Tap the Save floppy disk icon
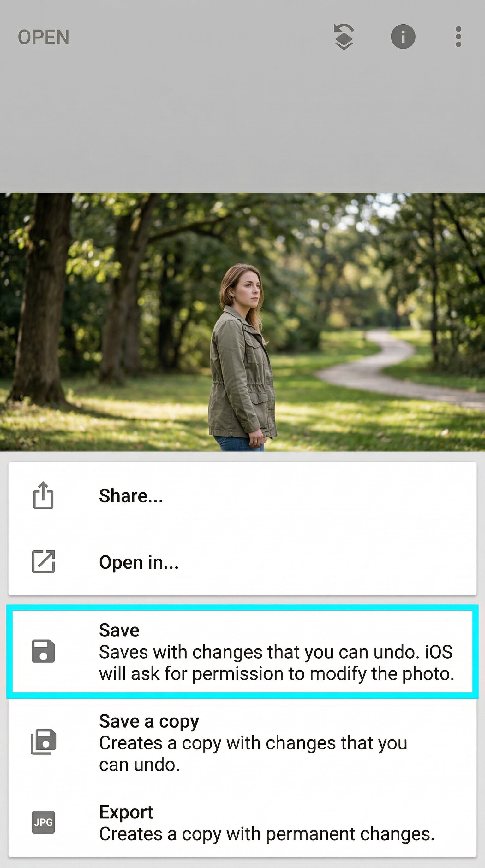Image resolution: width=485 pixels, height=868 pixels. coord(43,651)
